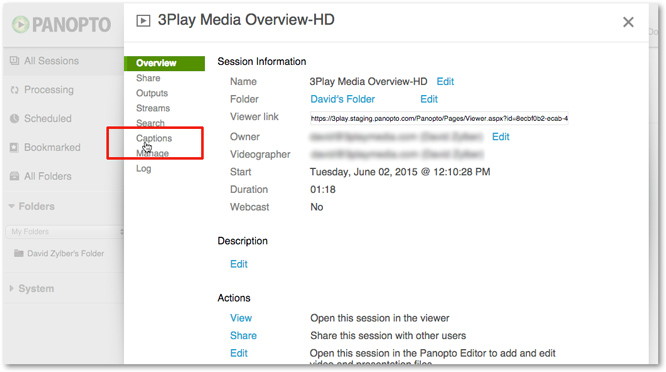Expand the System section arrow

(x=11, y=288)
